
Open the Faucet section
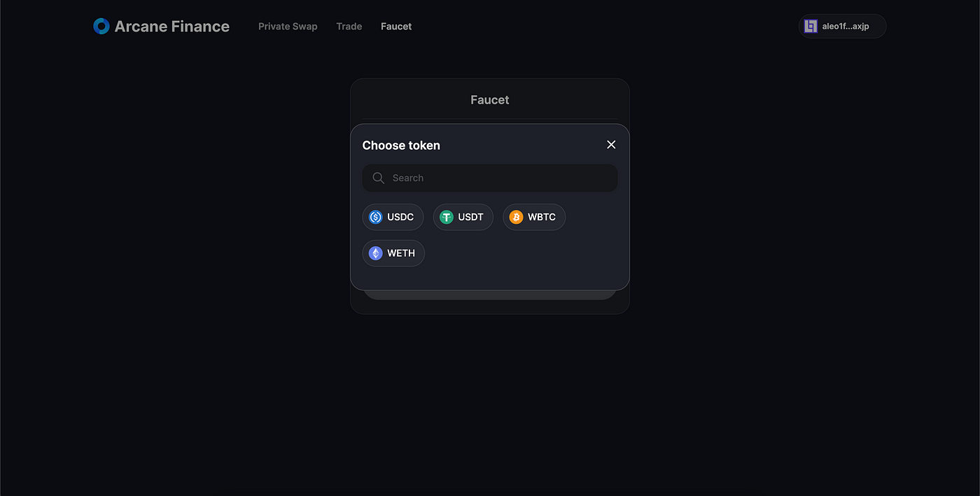[x=395, y=26]
